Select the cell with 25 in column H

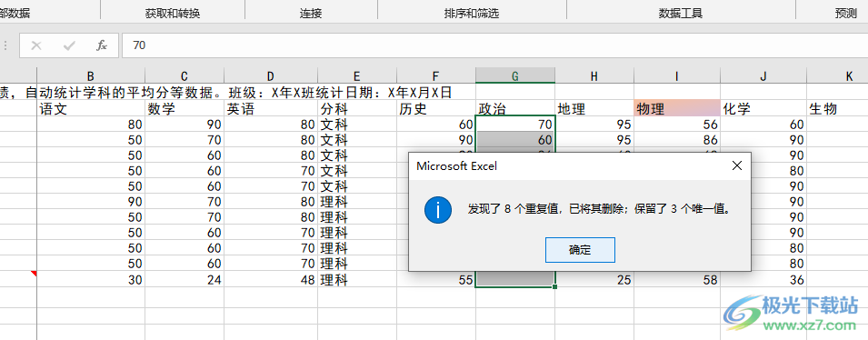coord(594,280)
